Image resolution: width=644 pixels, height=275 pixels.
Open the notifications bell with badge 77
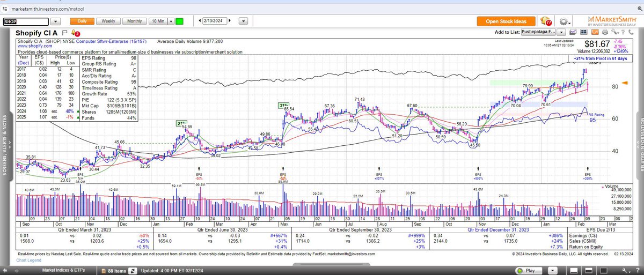tap(546, 21)
